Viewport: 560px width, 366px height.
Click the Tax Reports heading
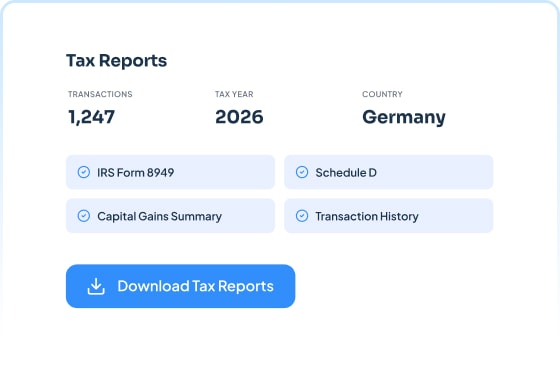pos(116,61)
